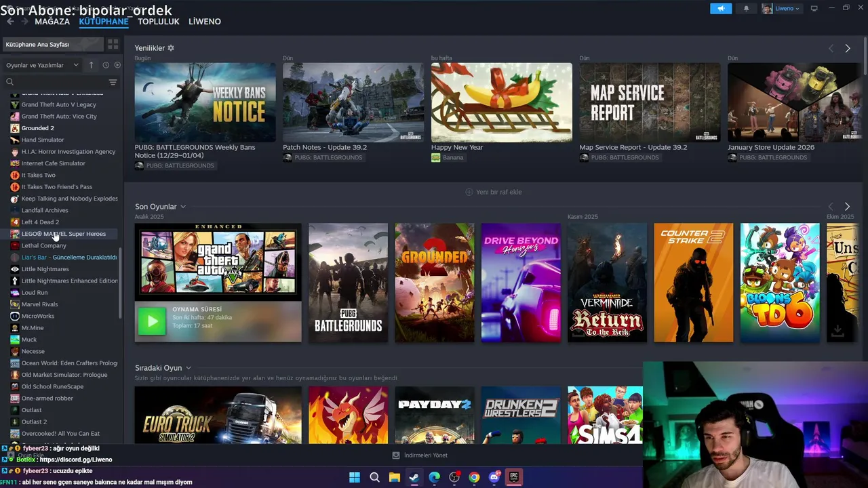Viewport: 868px width, 488px height.
Task: Open LİWENO profile tab
Action: click(205, 22)
